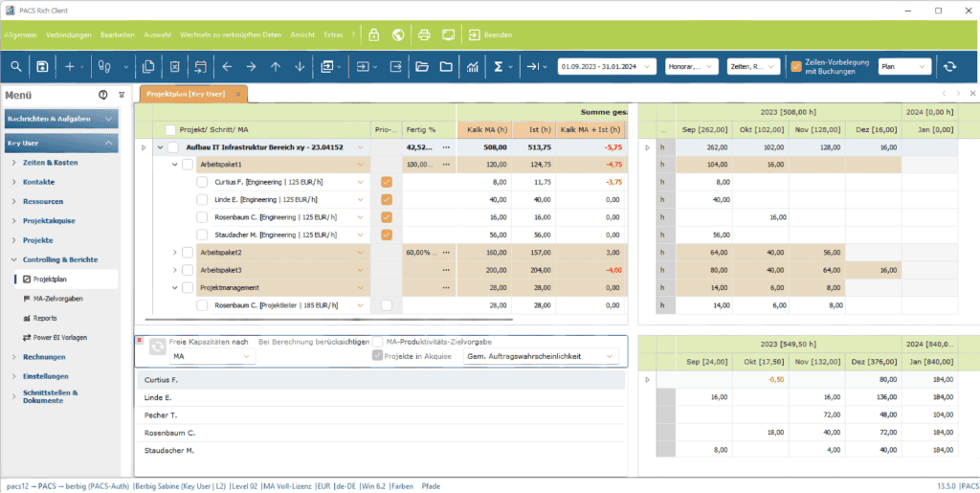Click the export box arrow icon
The image size is (980, 493).
(x=395, y=67)
